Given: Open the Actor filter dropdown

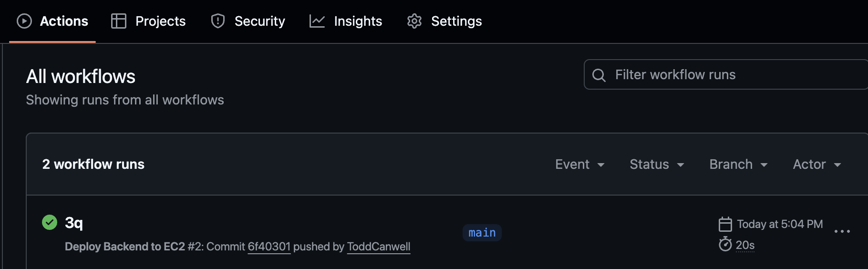Looking at the screenshot, I should [817, 164].
